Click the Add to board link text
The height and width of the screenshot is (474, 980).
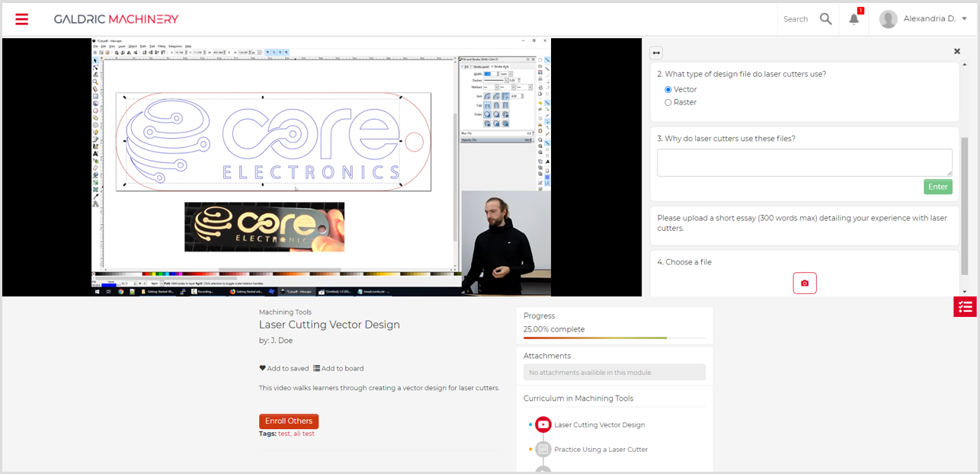click(x=343, y=369)
